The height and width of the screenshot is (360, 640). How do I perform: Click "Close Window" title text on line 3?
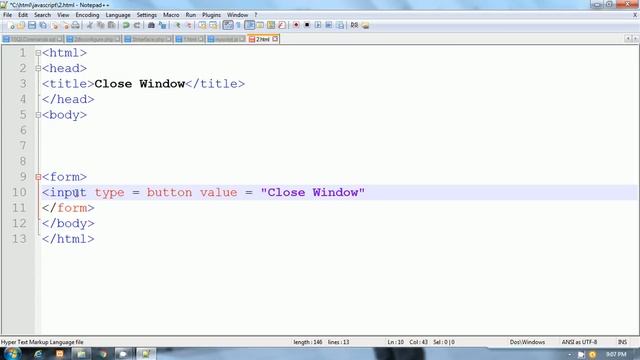[x=140, y=84]
